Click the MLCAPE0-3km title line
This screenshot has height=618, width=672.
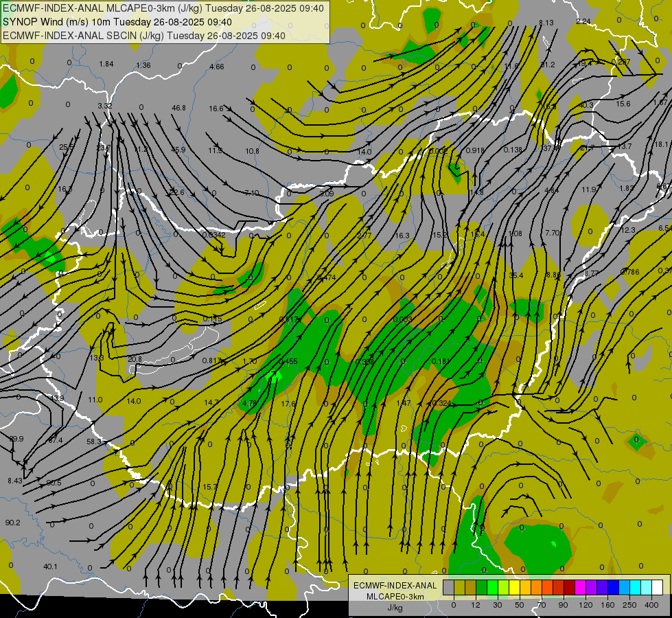pyautogui.click(x=163, y=8)
